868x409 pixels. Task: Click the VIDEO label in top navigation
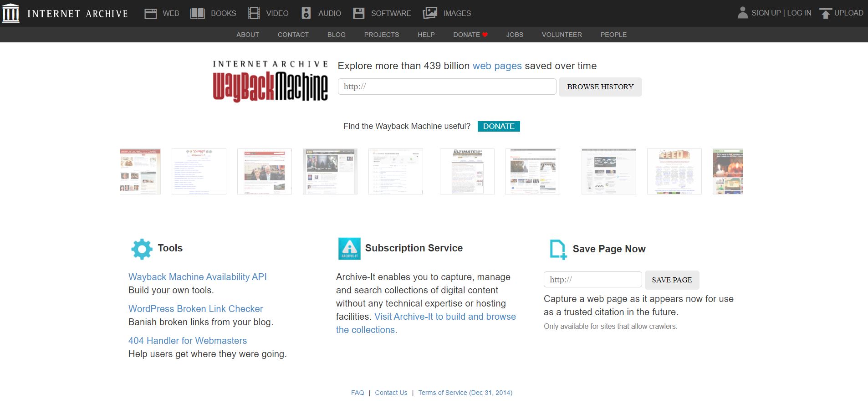277,14
